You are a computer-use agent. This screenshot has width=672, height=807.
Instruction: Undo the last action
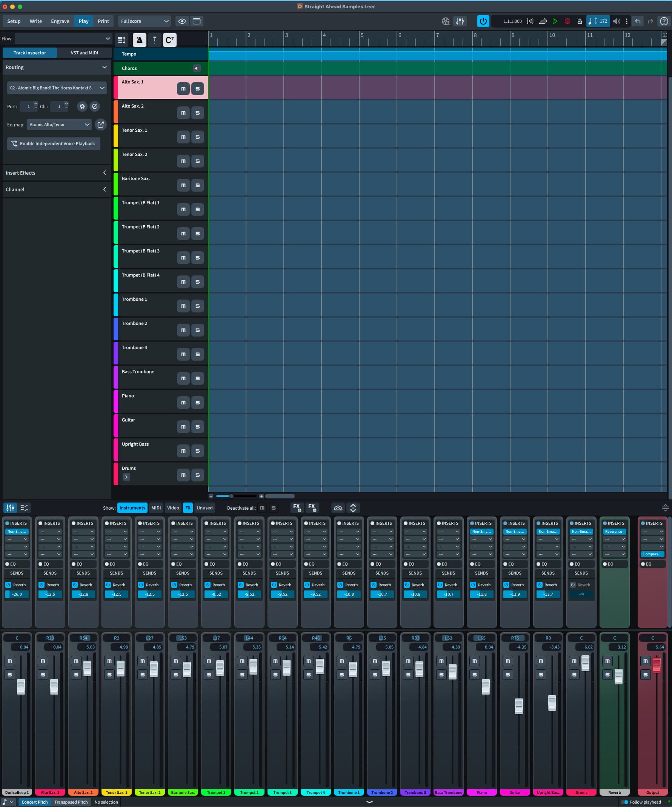638,21
